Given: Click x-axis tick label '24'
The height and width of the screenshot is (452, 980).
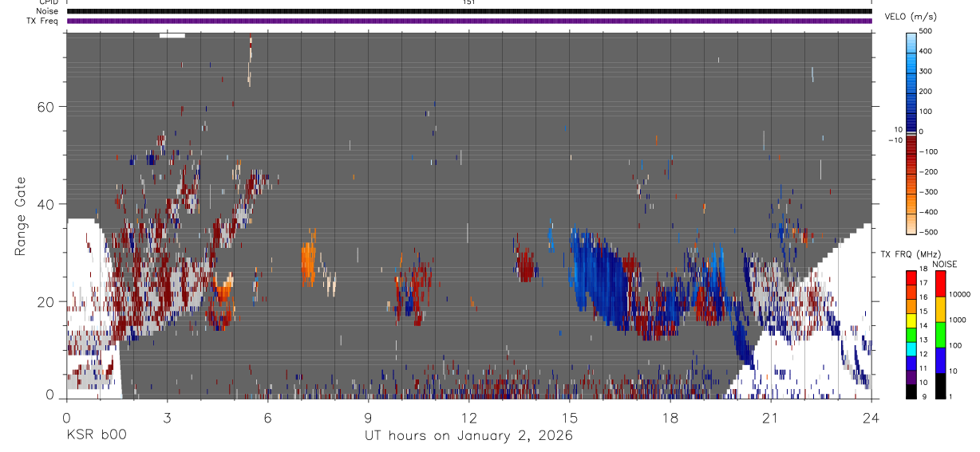Looking at the screenshot, I should point(871,417).
